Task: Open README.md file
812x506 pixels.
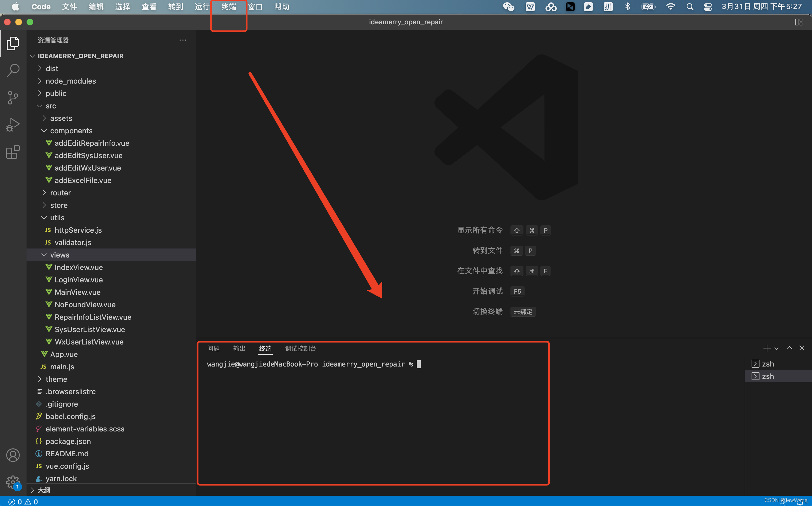Action: point(111,453)
